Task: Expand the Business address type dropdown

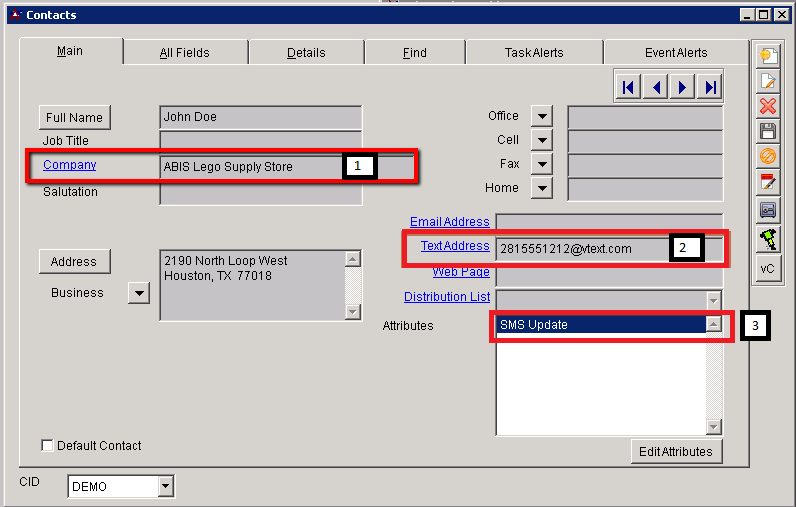Action: pyautogui.click(x=139, y=293)
